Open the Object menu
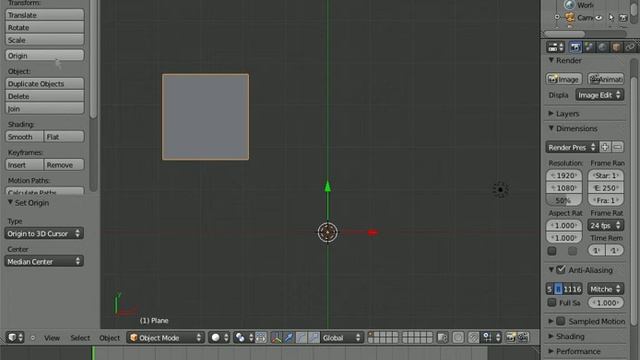Image resolution: width=640 pixels, height=360 pixels. tap(110, 338)
